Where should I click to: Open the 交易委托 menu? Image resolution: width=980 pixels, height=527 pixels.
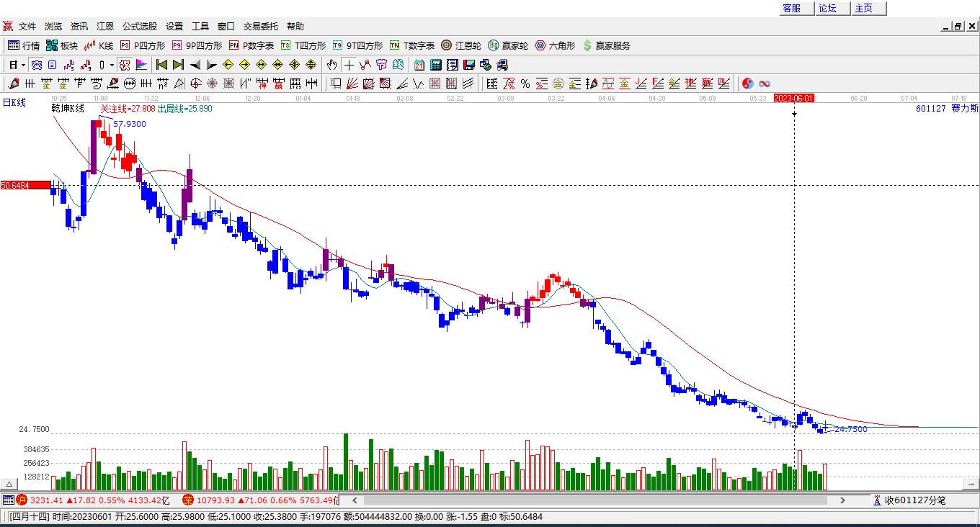(261, 27)
